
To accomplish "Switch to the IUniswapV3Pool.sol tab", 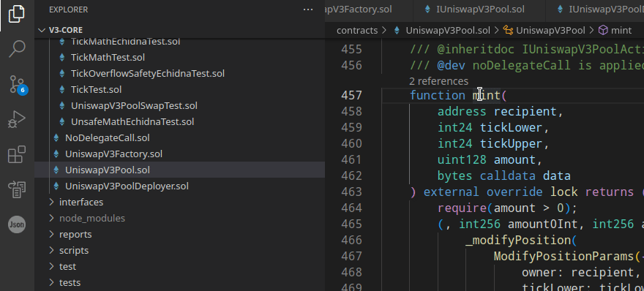I will tap(479, 10).
